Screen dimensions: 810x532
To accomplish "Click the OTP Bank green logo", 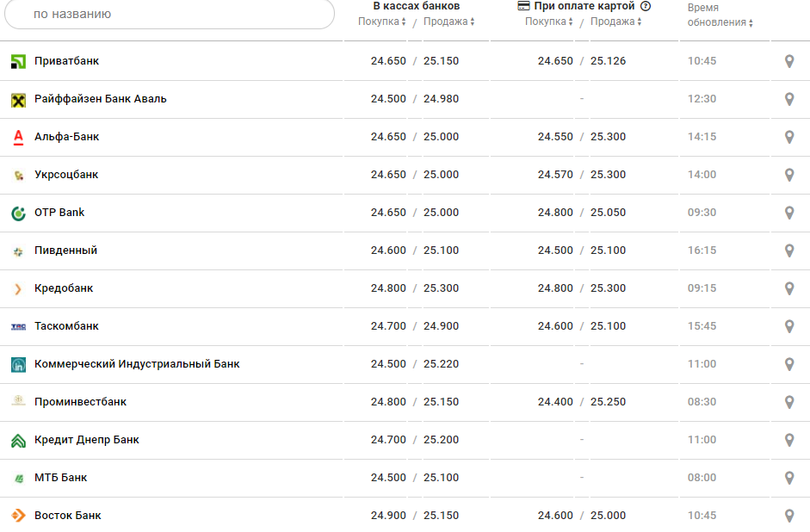I will 18,213.
